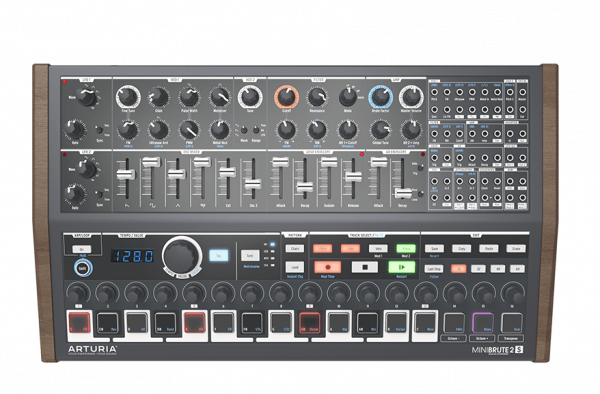This screenshot has width=600, height=394.
Task: Click the green Play/Pause button
Action: tap(402, 267)
